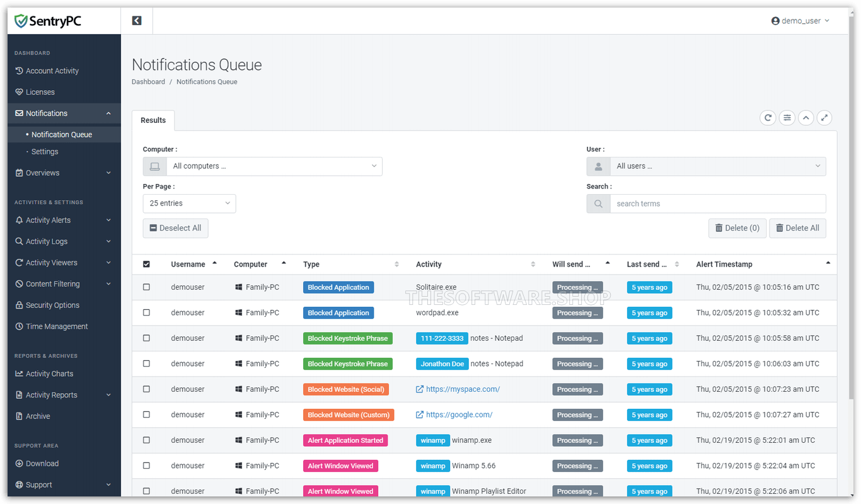Check the box for the wordpad.exe row

[147, 312]
